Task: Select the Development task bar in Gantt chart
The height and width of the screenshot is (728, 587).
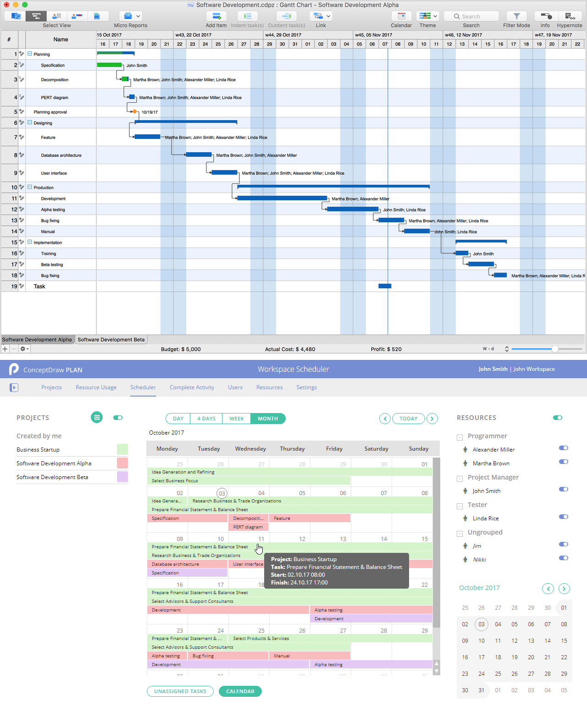Action: [x=282, y=198]
